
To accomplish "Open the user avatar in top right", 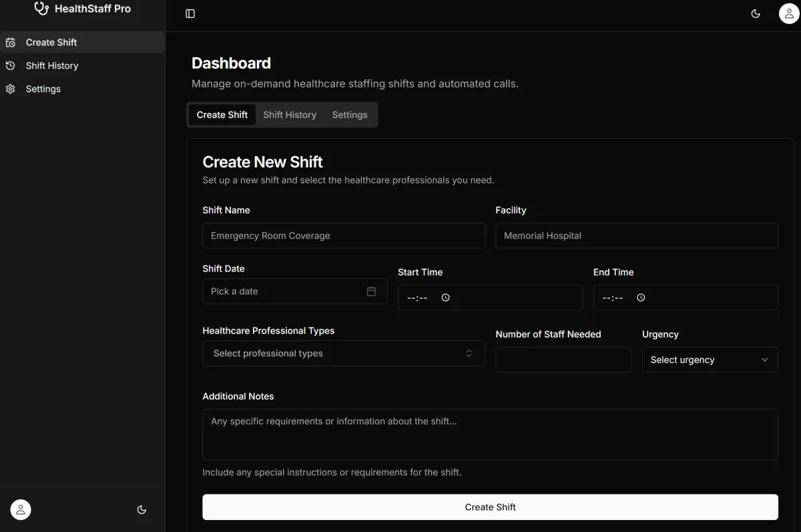I will 789,14.
